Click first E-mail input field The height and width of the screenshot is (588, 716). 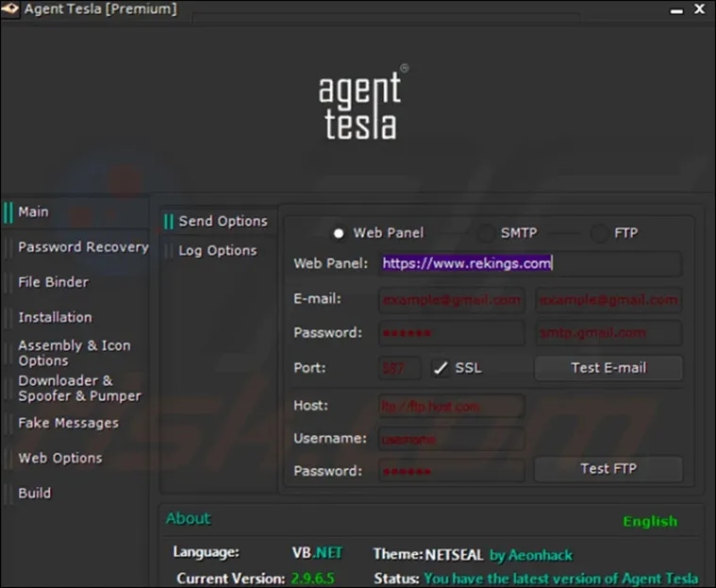[452, 300]
